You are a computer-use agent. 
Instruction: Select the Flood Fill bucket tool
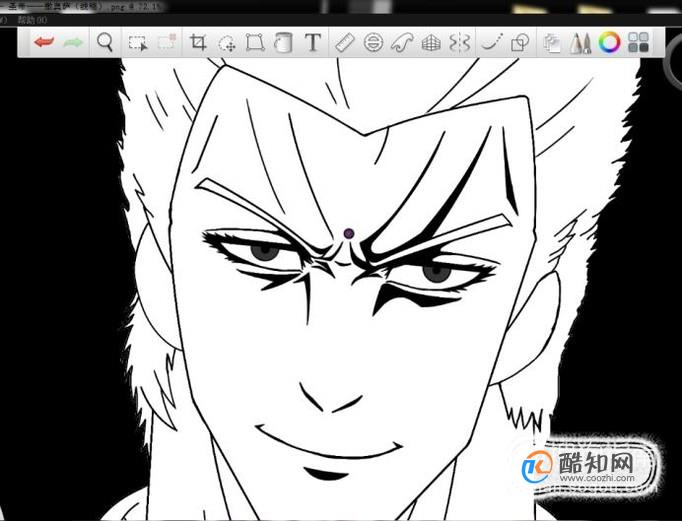click(283, 43)
